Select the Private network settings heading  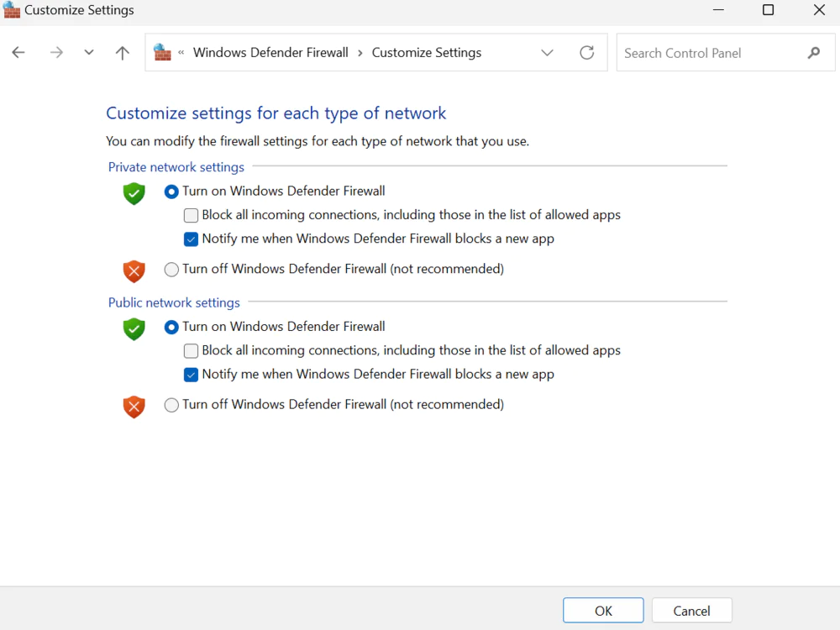point(176,167)
